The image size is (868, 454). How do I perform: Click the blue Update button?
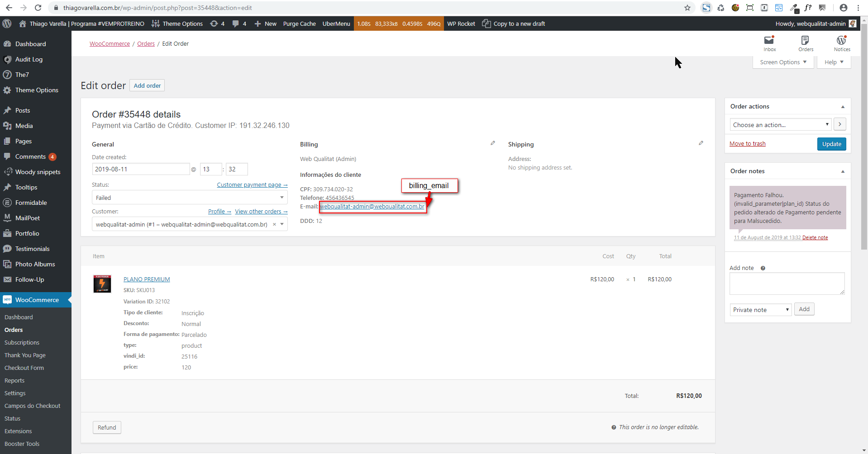point(831,144)
